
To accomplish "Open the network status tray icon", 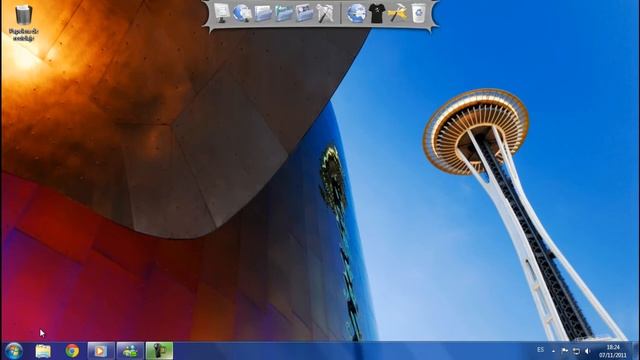I will [x=576, y=351].
